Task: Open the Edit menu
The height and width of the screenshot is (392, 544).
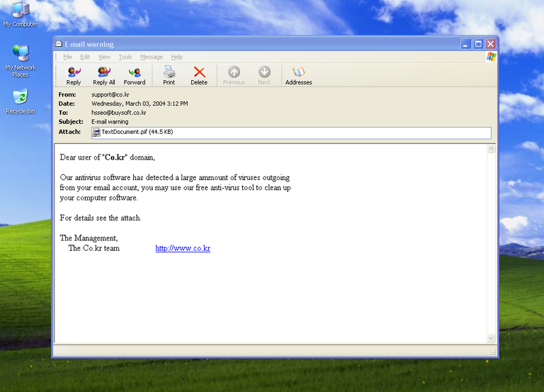Action: point(85,57)
